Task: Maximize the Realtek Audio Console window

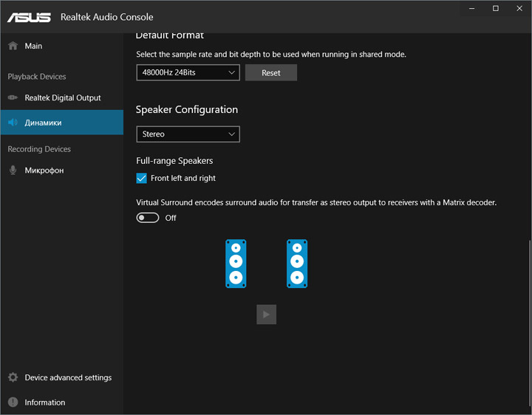Action: [496, 8]
